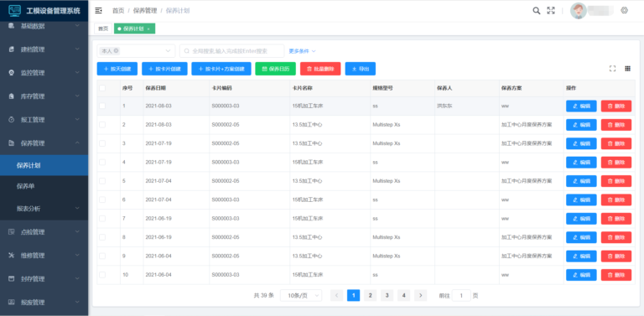This screenshot has height=316, width=644.
Task: Click the 保养管理 sidebar icon
Action: [12, 143]
